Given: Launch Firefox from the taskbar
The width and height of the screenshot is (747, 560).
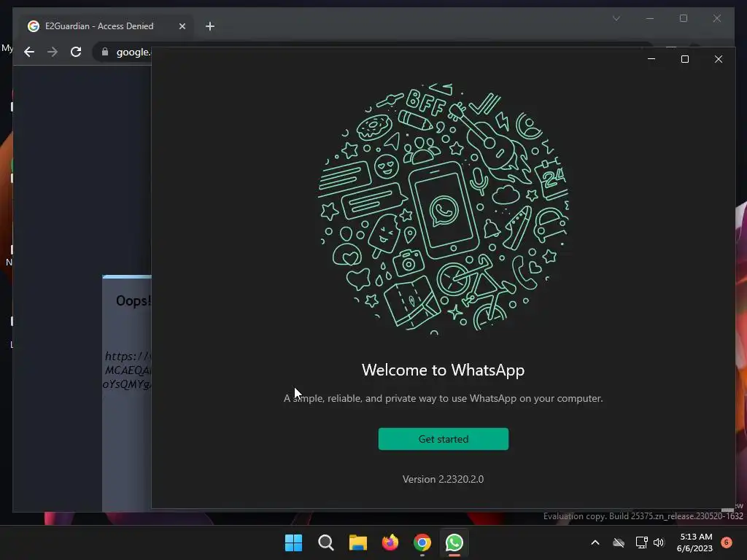Looking at the screenshot, I should pyautogui.click(x=390, y=542).
